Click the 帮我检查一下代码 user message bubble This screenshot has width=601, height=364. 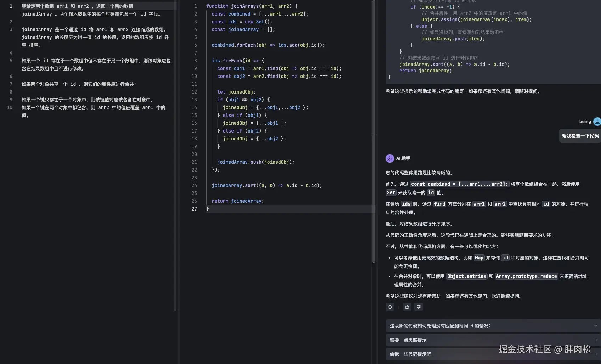click(x=580, y=136)
